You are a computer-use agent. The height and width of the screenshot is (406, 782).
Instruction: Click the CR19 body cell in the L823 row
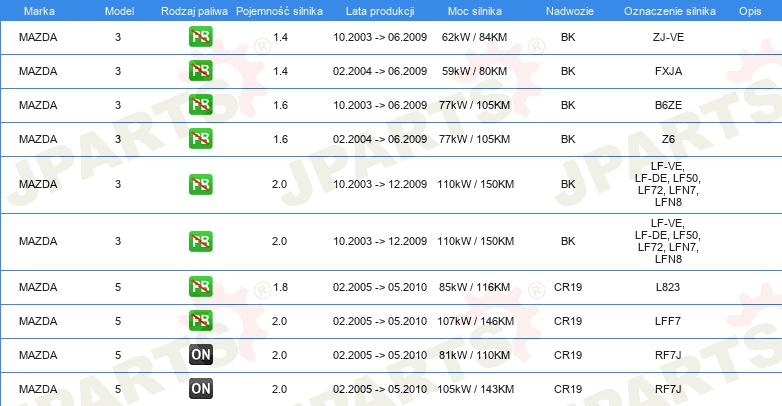point(568,287)
